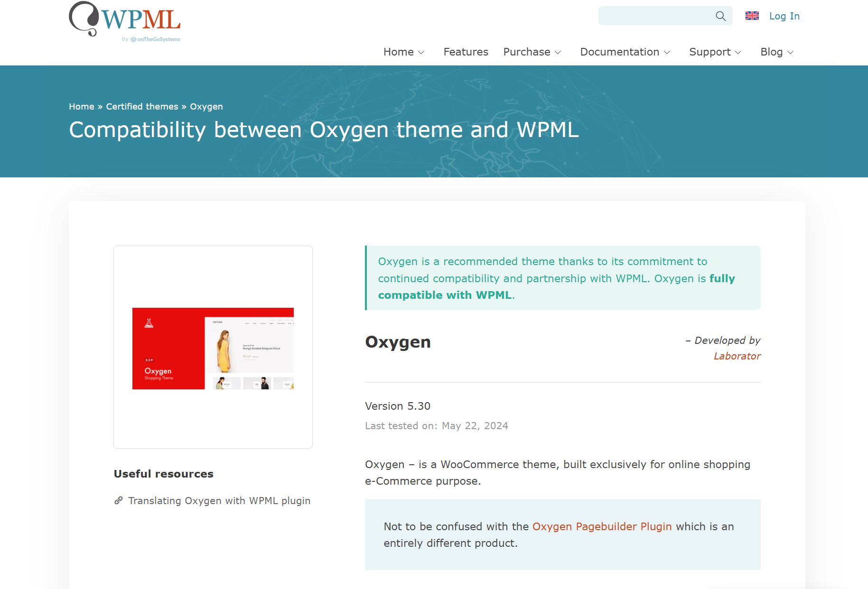
Task: Expand the Purchase dropdown arrow
Action: tap(558, 53)
